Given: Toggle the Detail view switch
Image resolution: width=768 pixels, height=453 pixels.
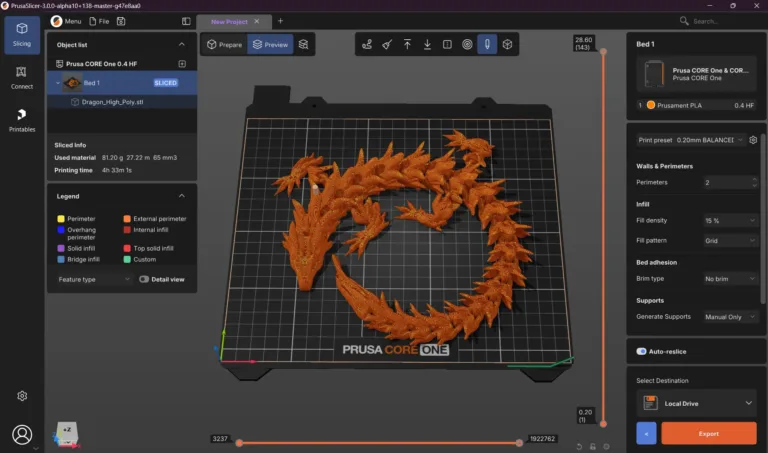Looking at the screenshot, I should (x=144, y=279).
